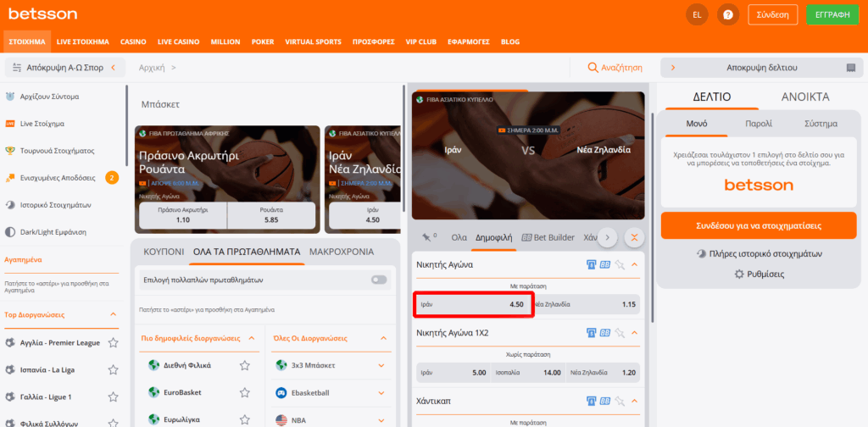Pick Ισοπαλία 14.00 odds
Image resolution: width=868 pixels, height=427 pixels.
[527, 372]
